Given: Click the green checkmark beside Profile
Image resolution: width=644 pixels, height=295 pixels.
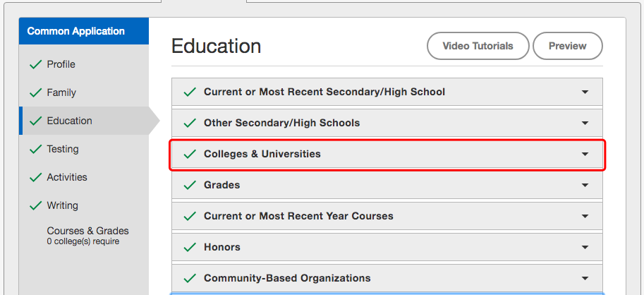Looking at the screenshot, I should 36,64.
